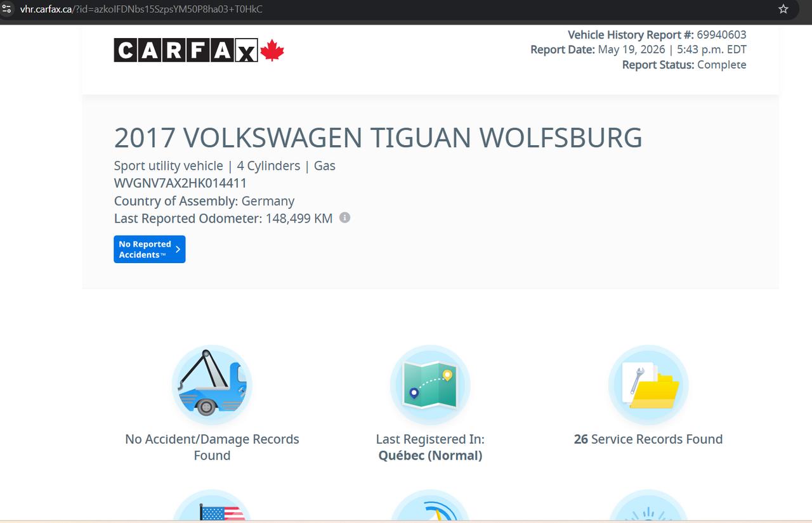Click the Country of Assembly: Germany text
Viewport: 812px width, 523px height.
point(204,201)
